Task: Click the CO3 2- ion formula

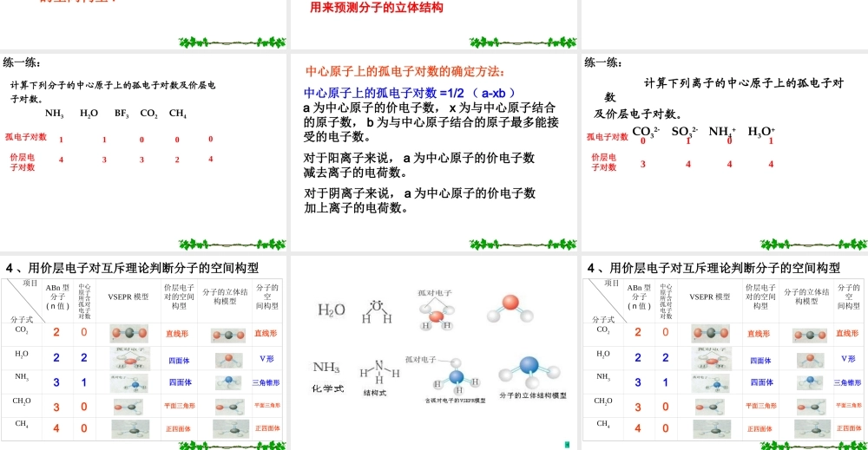Action: coord(646,132)
